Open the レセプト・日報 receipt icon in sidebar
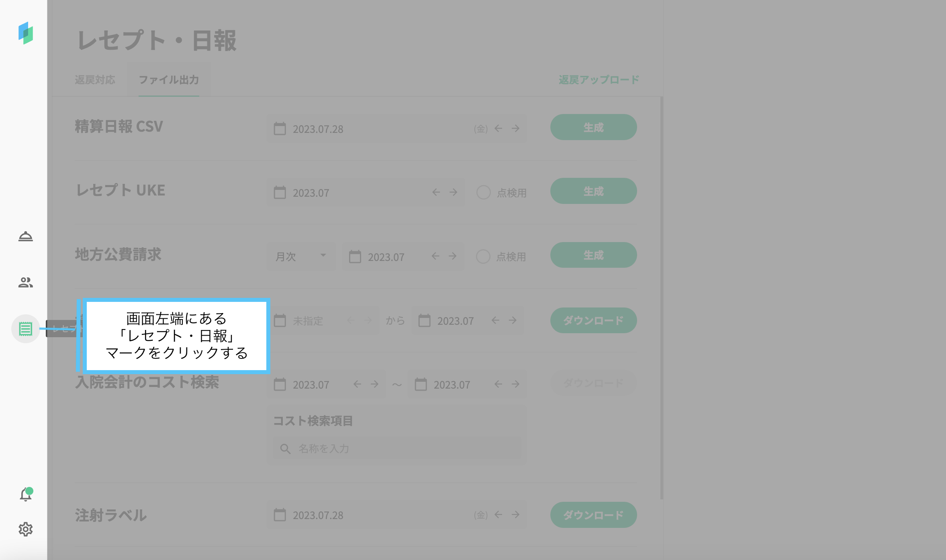946x560 pixels. [x=25, y=329]
